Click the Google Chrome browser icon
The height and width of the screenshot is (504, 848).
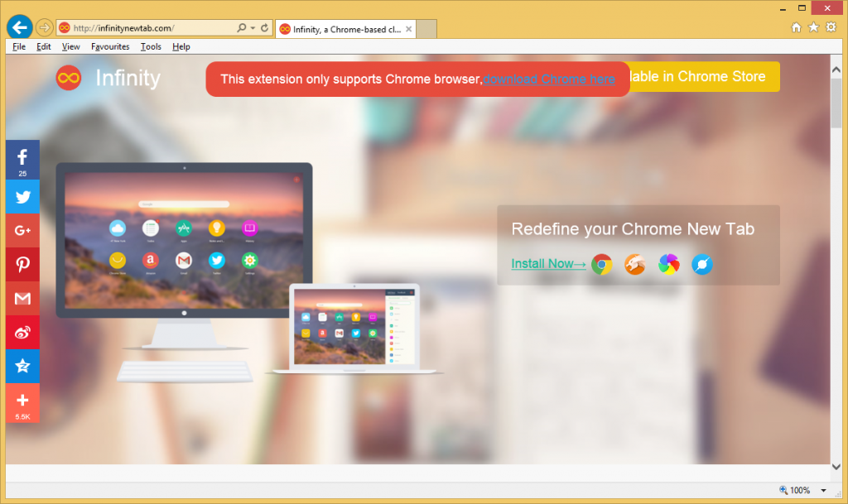(602, 264)
